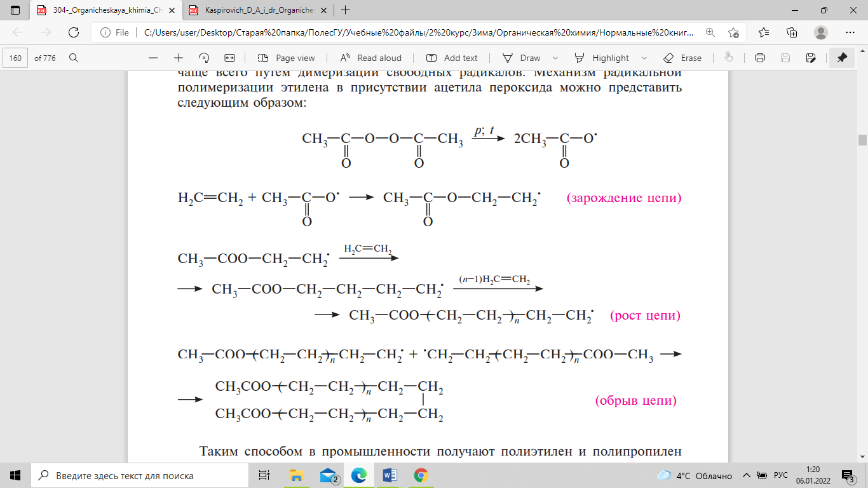
Task: Expand the Highlight color dropdown
Action: [x=645, y=58]
